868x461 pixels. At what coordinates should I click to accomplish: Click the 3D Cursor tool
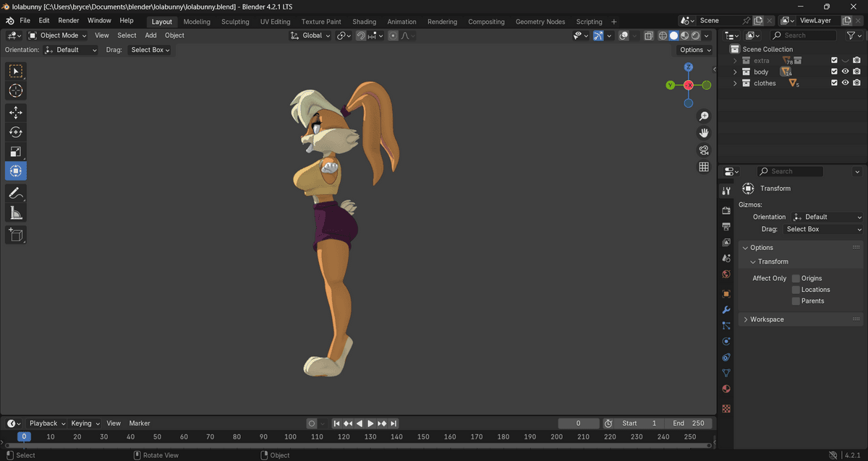tap(16, 91)
